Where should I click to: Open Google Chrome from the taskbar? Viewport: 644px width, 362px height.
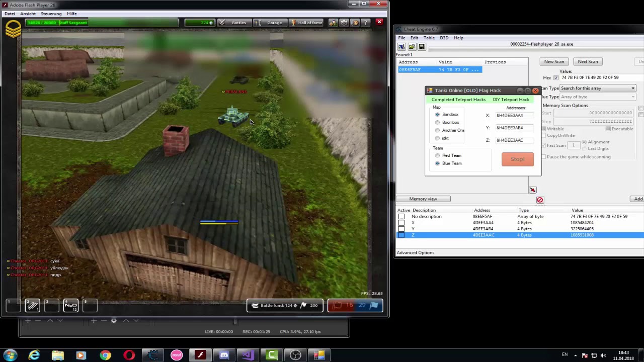pyautogui.click(x=105, y=355)
